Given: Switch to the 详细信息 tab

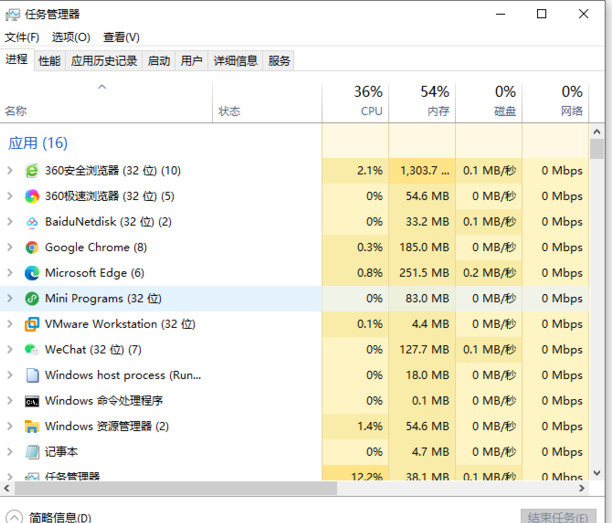Looking at the screenshot, I should click(x=235, y=61).
